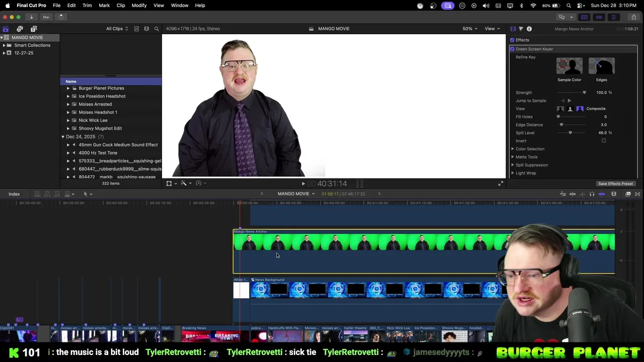Image resolution: width=644 pixels, height=362 pixels.
Task: Toggle timeline snapping button
Action: click(x=601, y=194)
